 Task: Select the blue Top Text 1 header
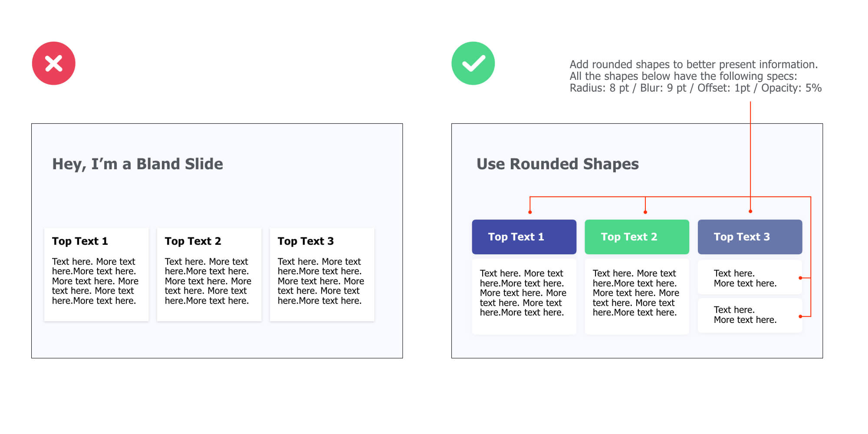524,237
